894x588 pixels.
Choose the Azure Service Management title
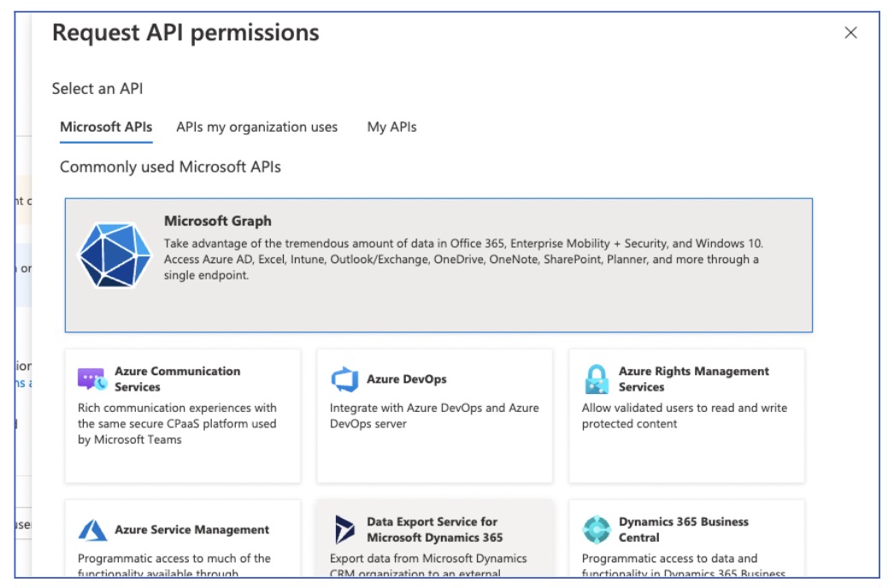coord(191,530)
